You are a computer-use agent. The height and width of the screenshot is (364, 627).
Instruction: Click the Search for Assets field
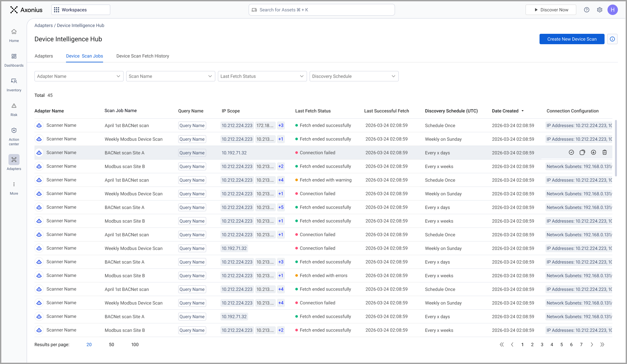pyautogui.click(x=322, y=10)
